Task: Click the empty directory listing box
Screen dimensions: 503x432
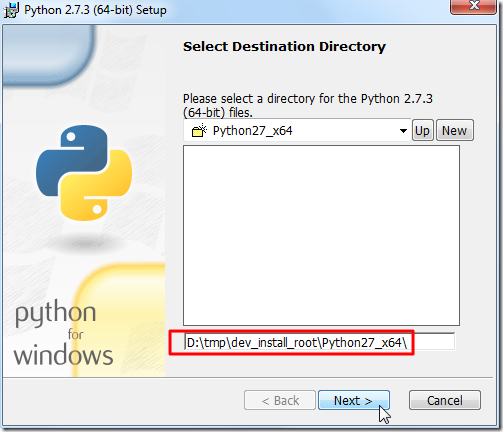Action: [x=321, y=235]
